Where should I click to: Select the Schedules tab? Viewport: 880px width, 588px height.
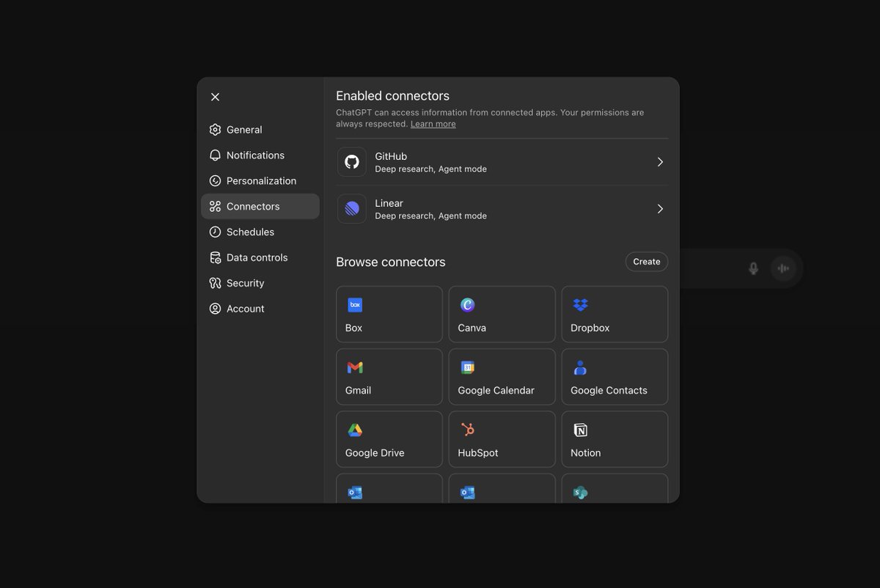click(x=260, y=232)
